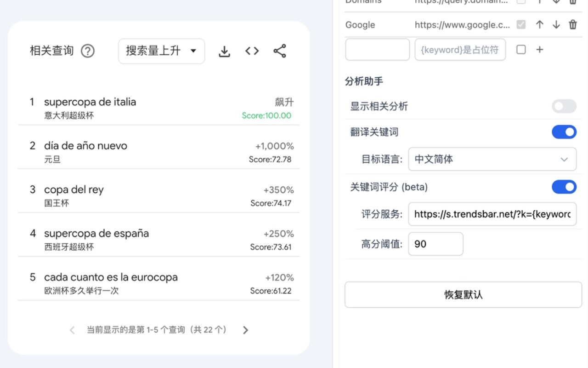Click the 评分服务 URL field
Screen dimensions: 588x368
(x=492, y=214)
